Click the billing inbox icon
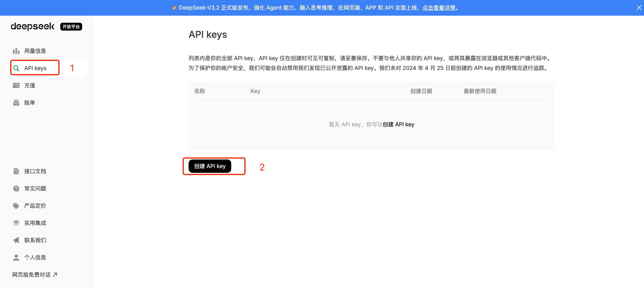The width and height of the screenshot is (644, 288). [16, 103]
